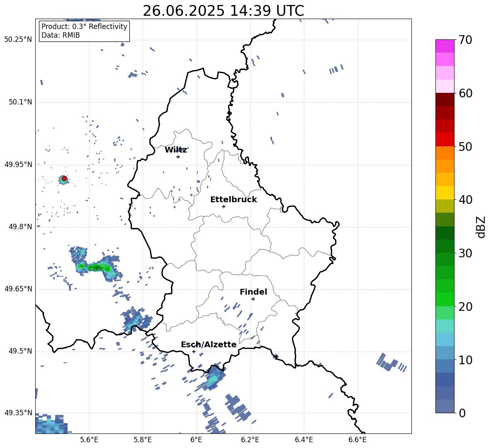Image resolution: width=491 pixels, height=448 pixels.
Task: Click the slate blue bottom colorbar segment
Action: click(445, 406)
